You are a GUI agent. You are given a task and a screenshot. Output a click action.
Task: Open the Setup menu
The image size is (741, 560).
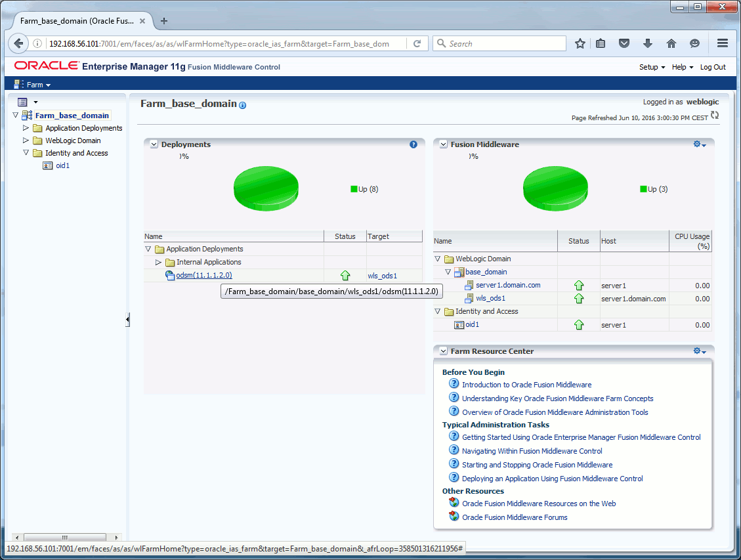(x=652, y=67)
